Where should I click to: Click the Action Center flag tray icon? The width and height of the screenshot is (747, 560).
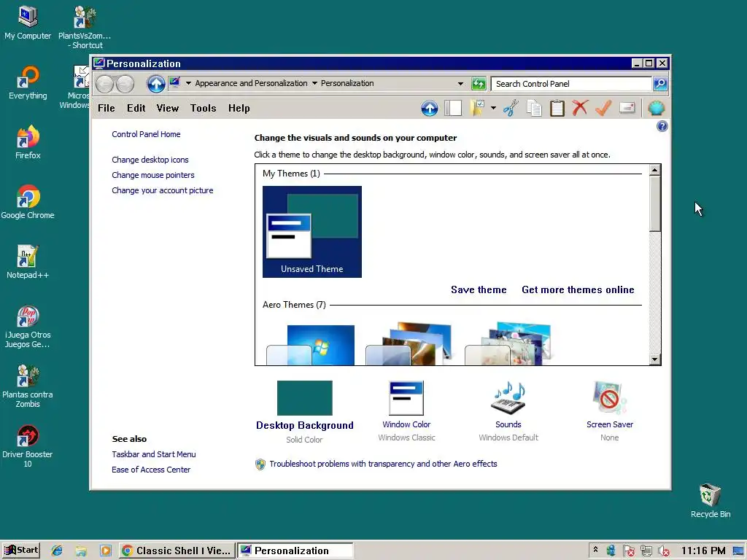[x=628, y=551]
